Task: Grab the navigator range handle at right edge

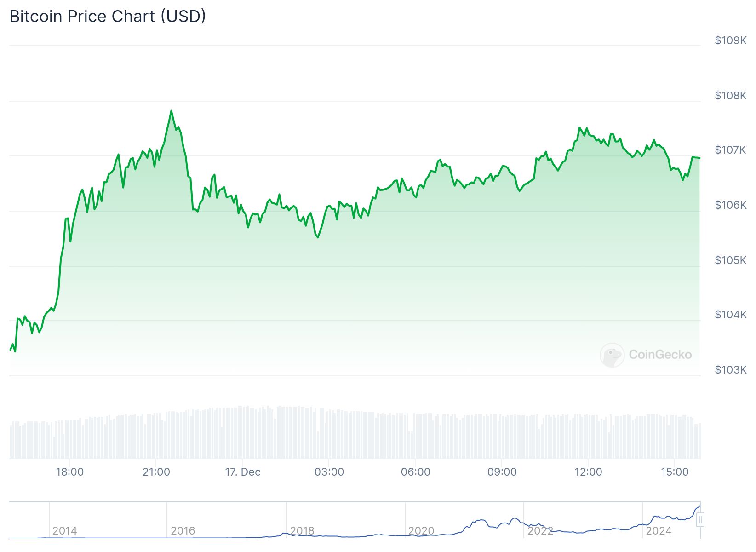Action: (x=700, y=520)
